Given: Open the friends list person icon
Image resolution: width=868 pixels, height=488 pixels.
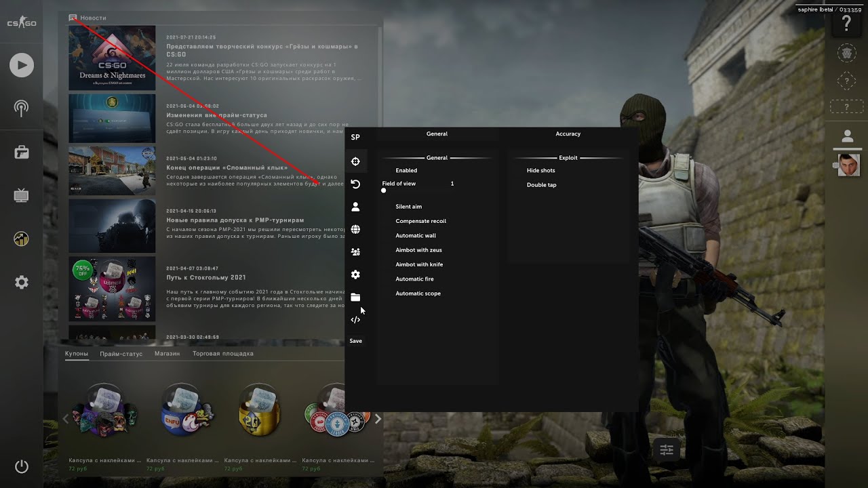Looking at the screenshot, I should 847,136.
